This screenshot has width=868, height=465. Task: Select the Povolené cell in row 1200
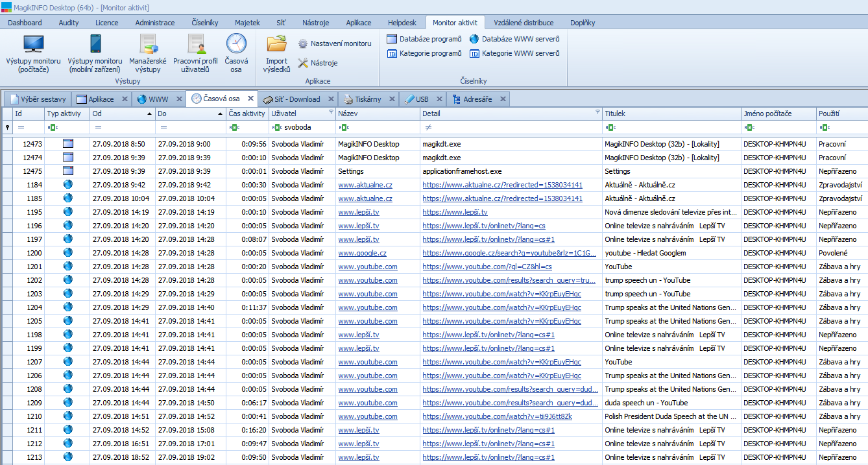click(x=842, y=253)
